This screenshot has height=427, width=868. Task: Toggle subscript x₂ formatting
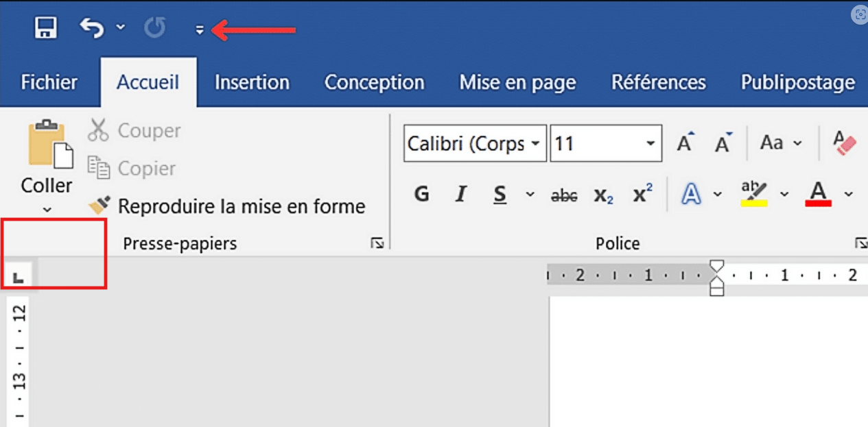[603, 196]
